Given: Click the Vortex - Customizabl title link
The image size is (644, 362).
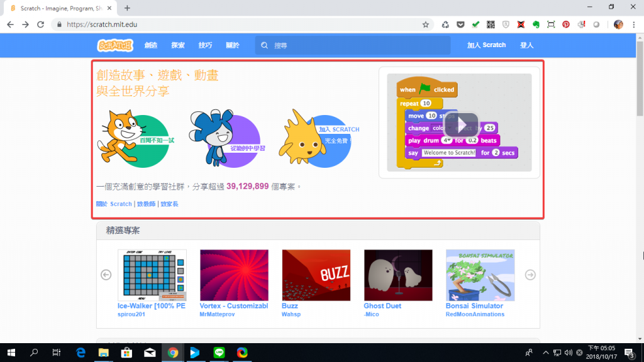Looking at the screenshot, I should click(234, 306).
